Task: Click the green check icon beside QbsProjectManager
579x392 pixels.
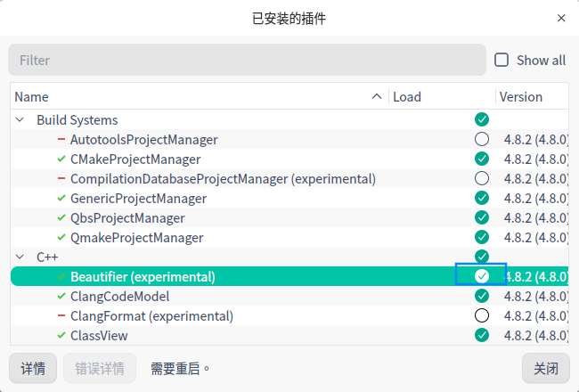Action: click(61, 218)
